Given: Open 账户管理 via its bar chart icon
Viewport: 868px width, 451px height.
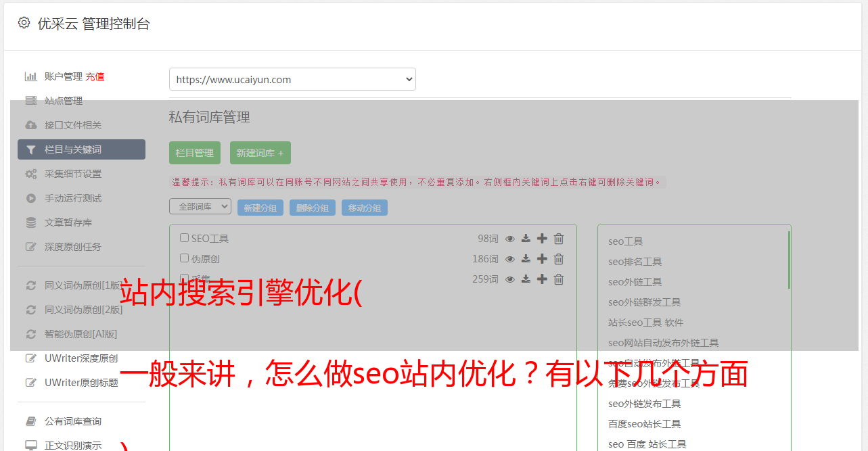Looking at the screenshot, I should 30,76.
